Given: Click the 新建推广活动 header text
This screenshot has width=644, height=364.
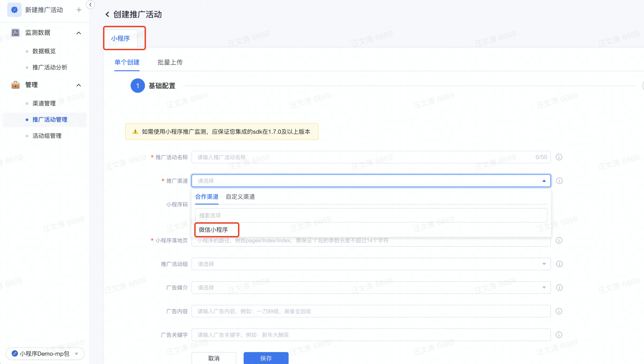Looking at the screenshot, I should [x=44, y=10].
